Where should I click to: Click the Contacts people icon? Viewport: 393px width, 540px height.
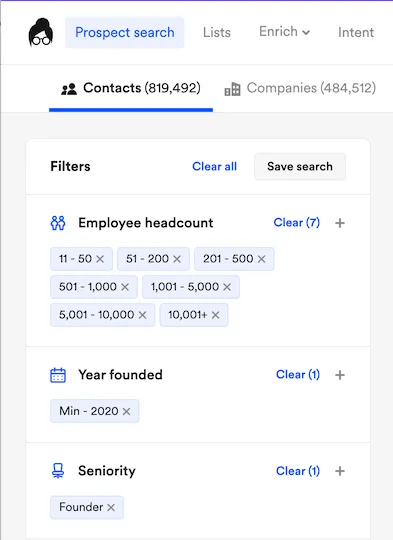pos(69,89)
